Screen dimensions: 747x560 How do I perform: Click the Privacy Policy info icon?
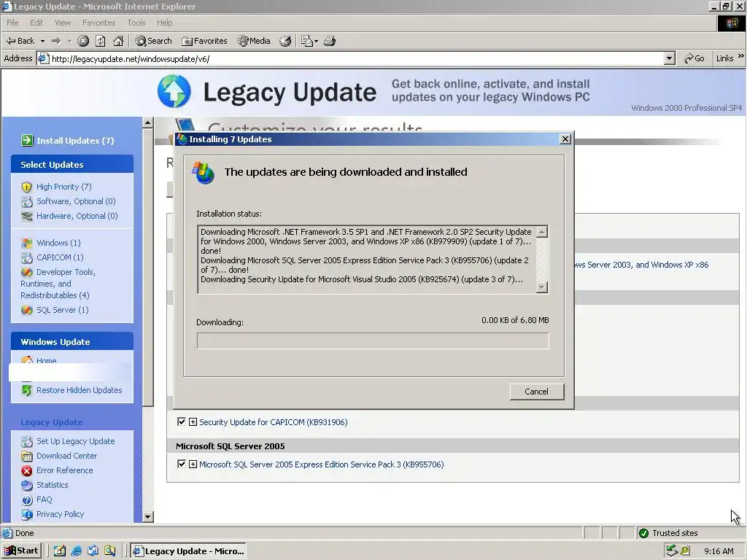pos(27,514)
